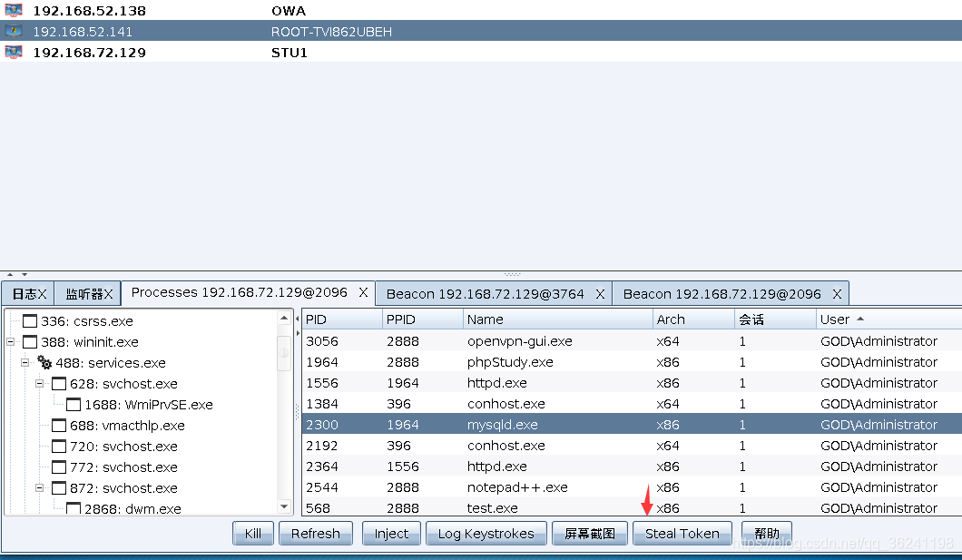Click the 帮助 button
Image resolution: width=962 pixels, height=560 pixels.
(766, 533)
